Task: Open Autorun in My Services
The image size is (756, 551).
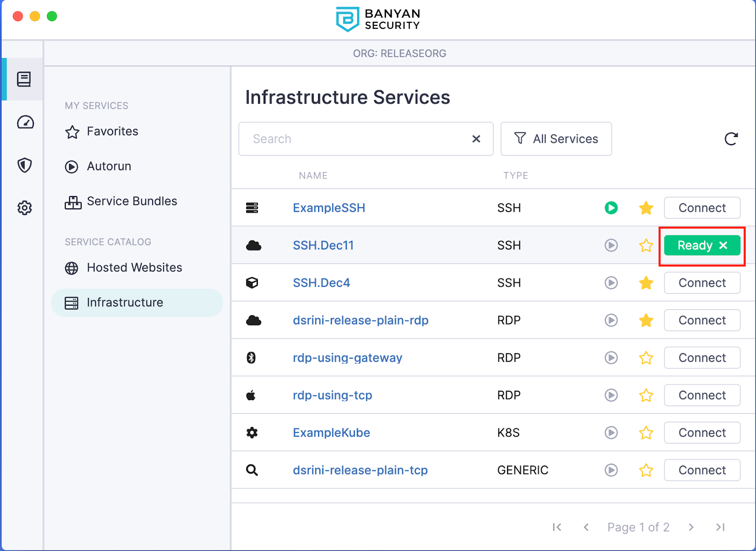Action: [x=98, y=166]
